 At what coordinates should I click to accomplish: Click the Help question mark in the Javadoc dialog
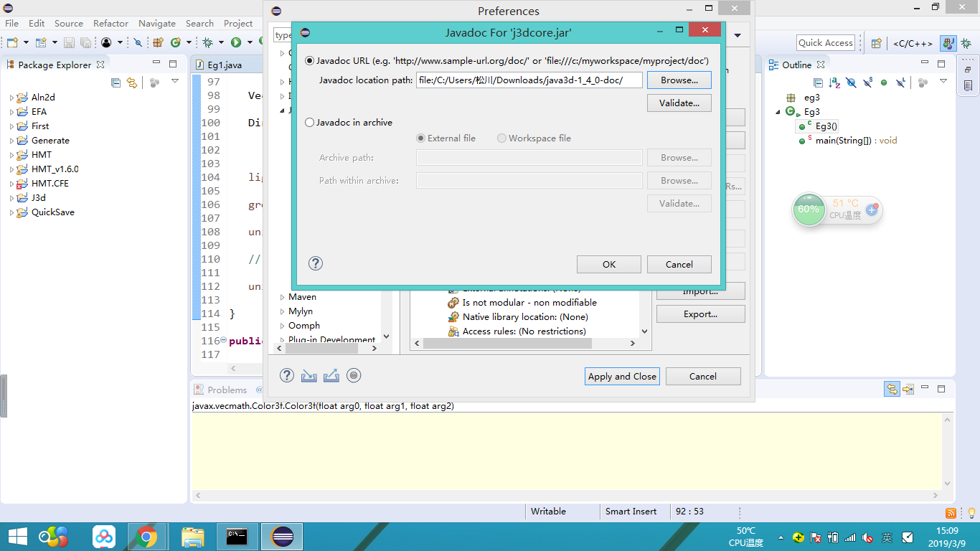coord(315,263)
